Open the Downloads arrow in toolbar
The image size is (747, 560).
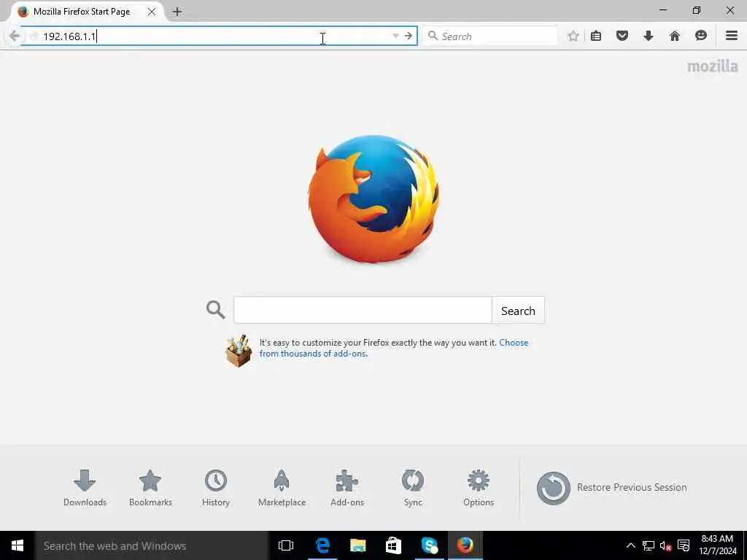649,36
